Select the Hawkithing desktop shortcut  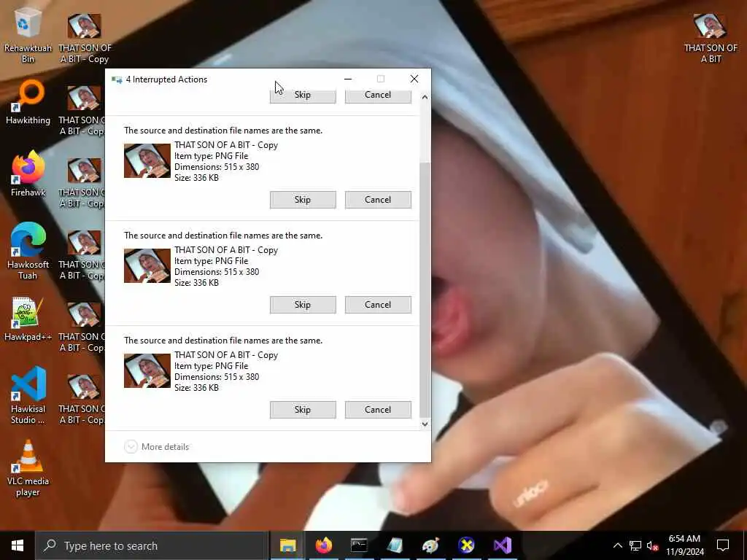coord(28,102)
